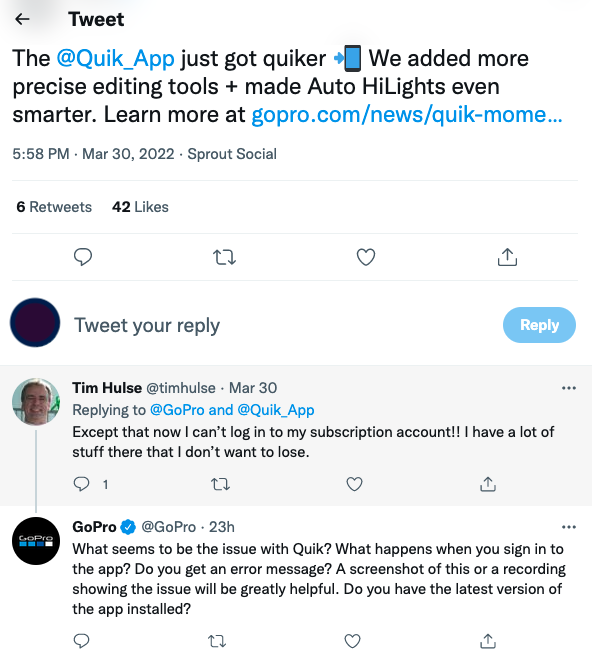
Task: Share the main Quik App tweet
Action: coord(507,257)
